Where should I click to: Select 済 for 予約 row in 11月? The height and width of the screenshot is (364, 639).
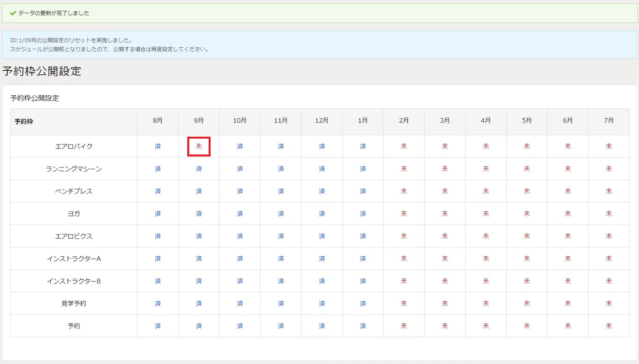pyautogui.click(x=281, y=326)
